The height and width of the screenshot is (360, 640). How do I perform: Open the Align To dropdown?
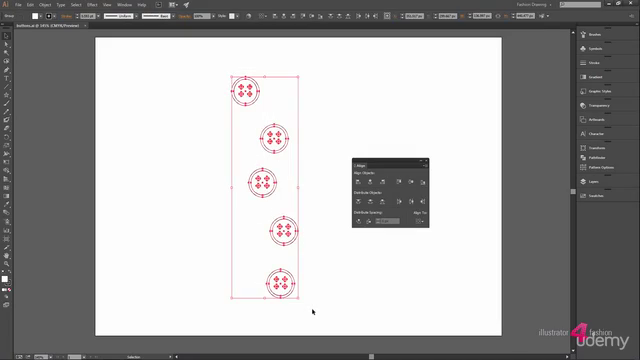[x=419, y=221]
